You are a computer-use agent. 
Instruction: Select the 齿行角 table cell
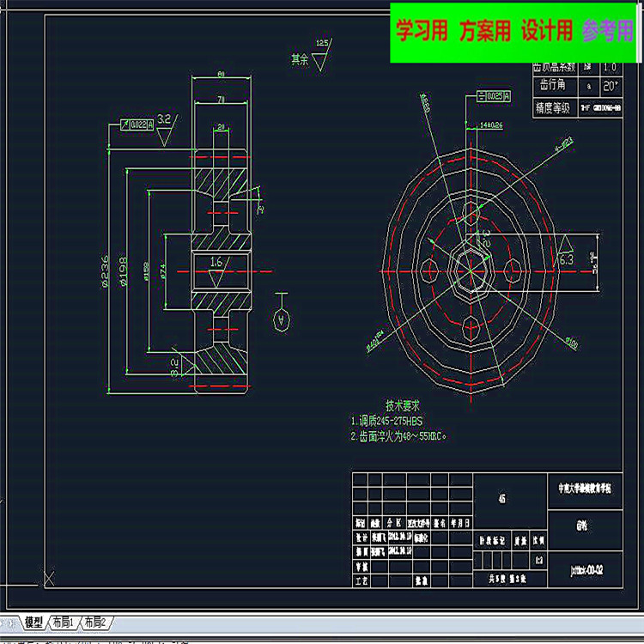555,86
